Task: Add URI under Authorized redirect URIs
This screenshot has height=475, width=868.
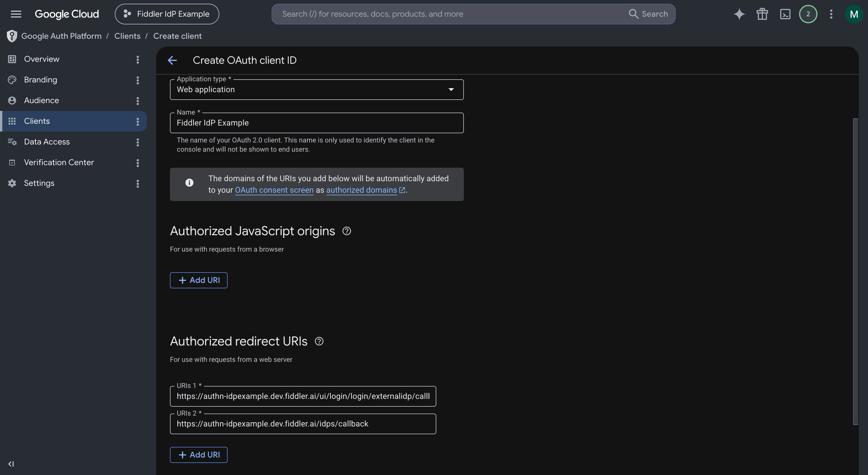Action: [x=198, y=455]
